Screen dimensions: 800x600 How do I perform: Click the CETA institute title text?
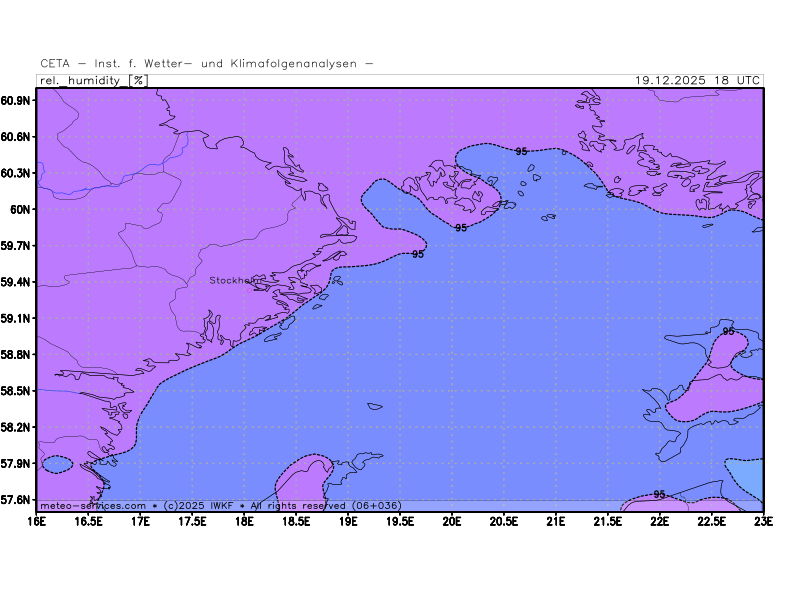(208, 63)
